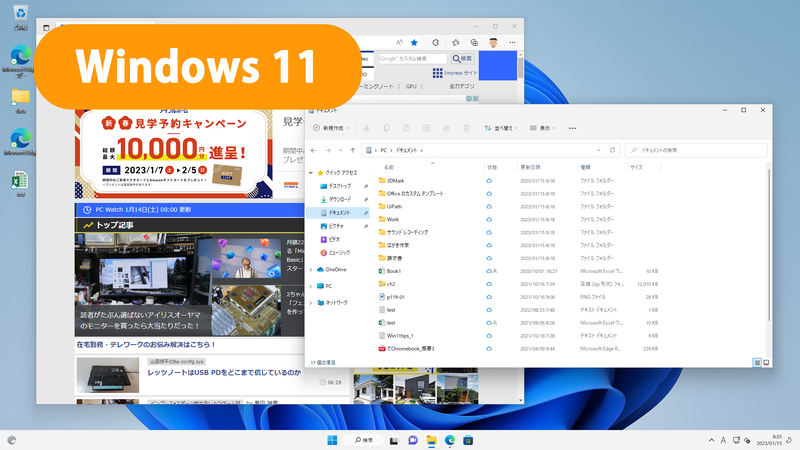Open the three-dot See more menu in Explorer

572,128
